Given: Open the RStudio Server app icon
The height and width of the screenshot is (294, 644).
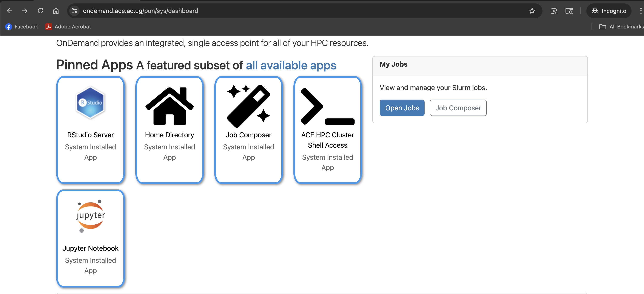Looking at the screenshot, I should point(90,103).
